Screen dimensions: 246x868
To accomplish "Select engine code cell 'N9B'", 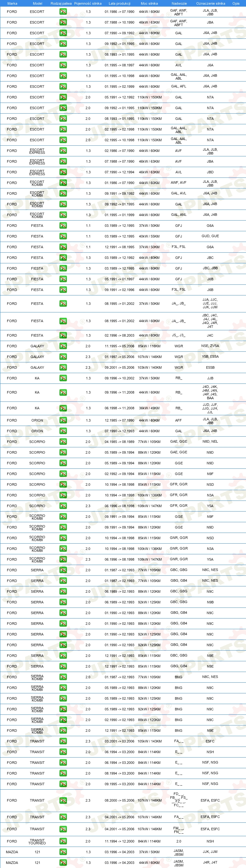I will [x=210, y=602].
